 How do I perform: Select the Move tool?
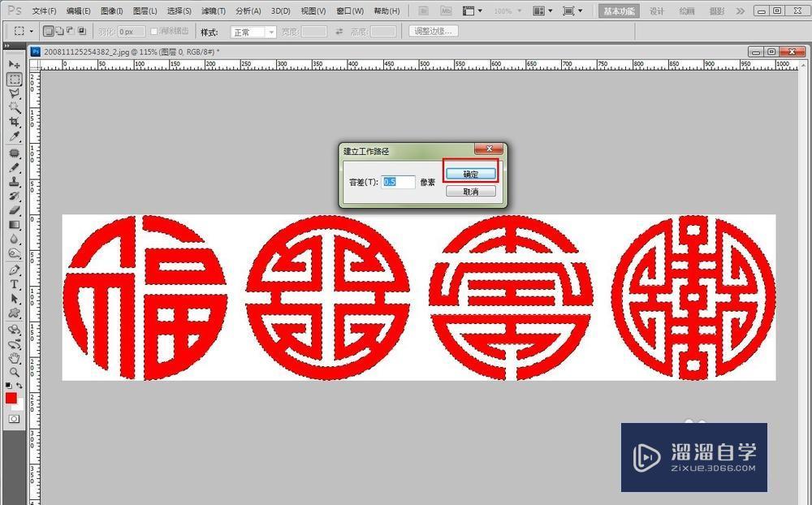pyautogui.click(x=14, y=64)
